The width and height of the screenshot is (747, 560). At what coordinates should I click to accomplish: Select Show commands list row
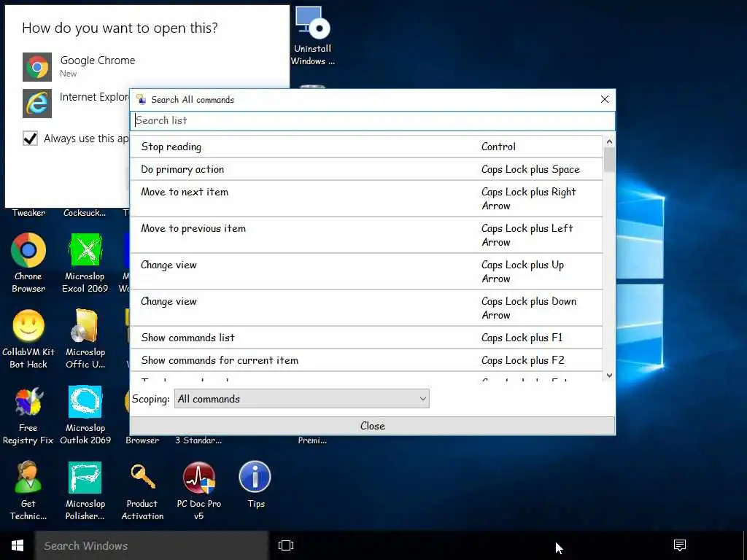(x=366, y=338)
